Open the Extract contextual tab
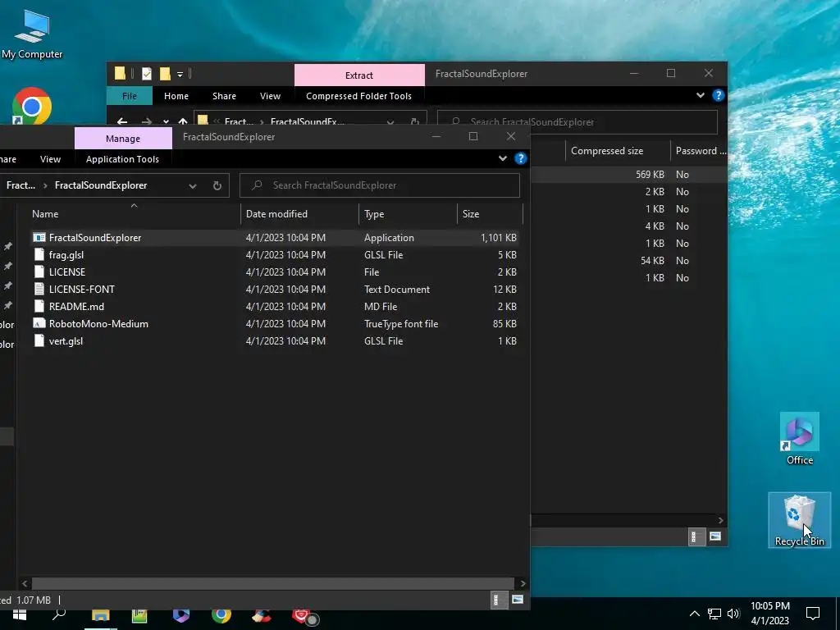This screenshot has width=840, height=630. click(359, 75)
